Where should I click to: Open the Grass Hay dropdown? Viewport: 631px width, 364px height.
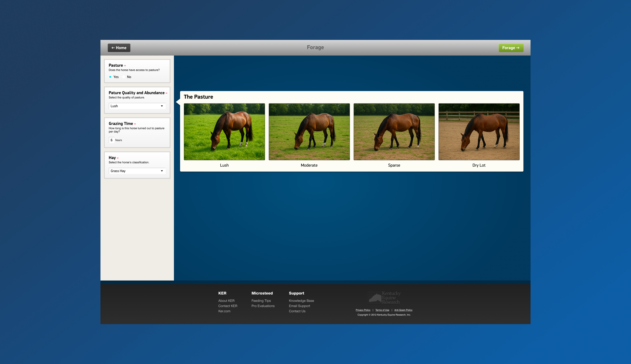[x=137, y=171]
